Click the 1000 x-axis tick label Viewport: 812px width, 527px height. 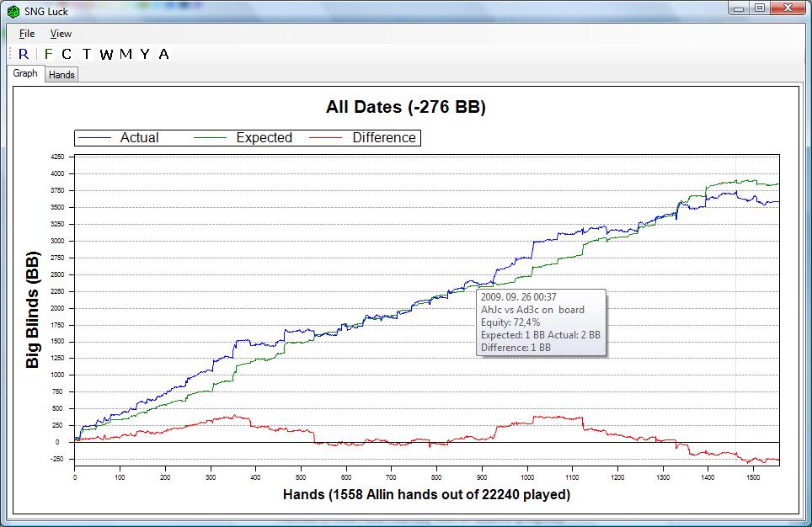click(x=527, y=477)
